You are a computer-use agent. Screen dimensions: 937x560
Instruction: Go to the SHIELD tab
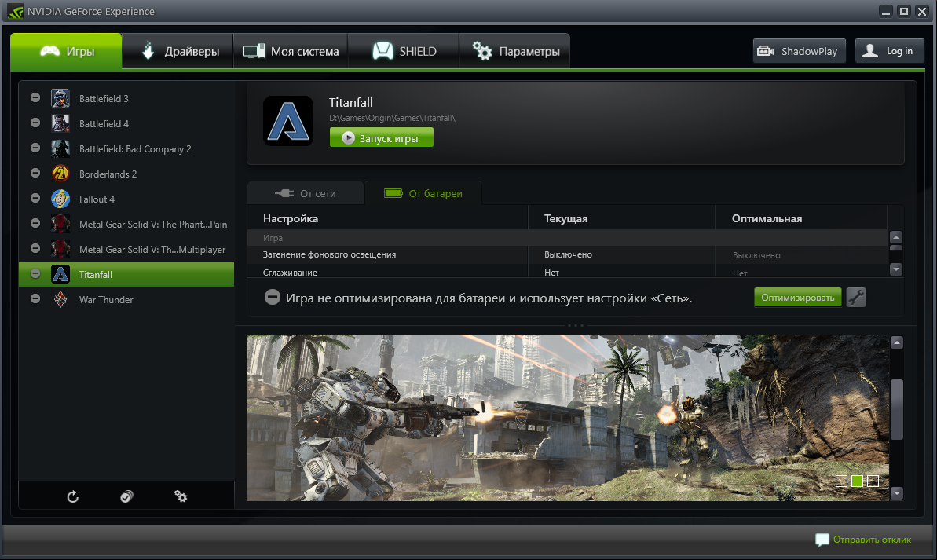pos(404,51)
